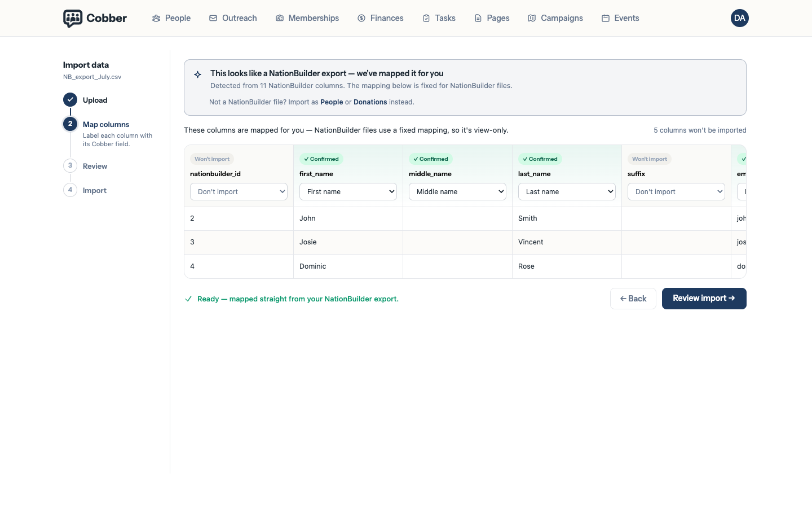Click the nationbuilder_id cell with value 4

(239, 266)
